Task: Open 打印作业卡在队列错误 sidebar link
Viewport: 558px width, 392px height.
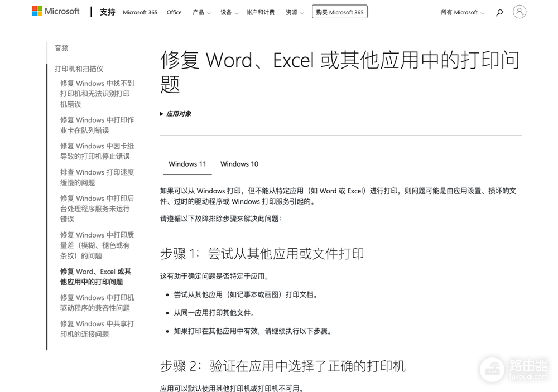Action: 97,125
